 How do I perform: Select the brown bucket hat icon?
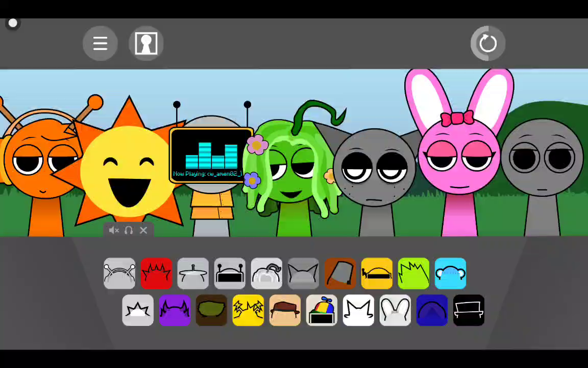tap(340, 273)
